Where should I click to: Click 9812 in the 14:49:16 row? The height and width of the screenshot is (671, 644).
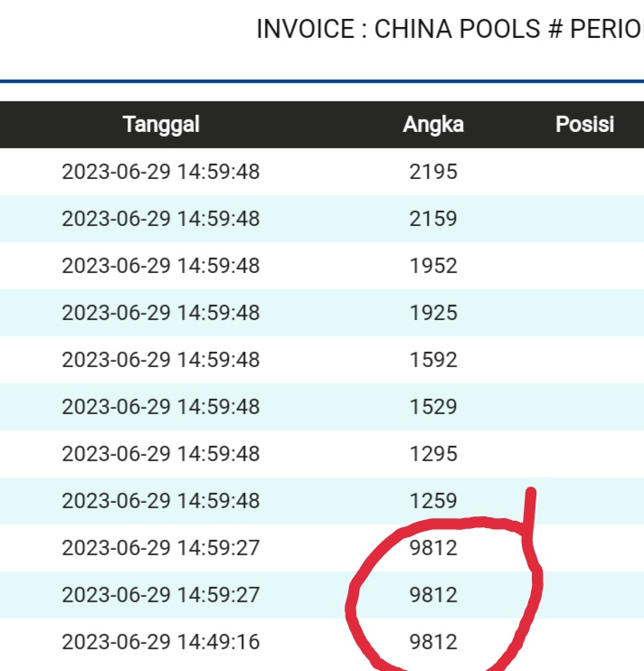tap(433, 642)
